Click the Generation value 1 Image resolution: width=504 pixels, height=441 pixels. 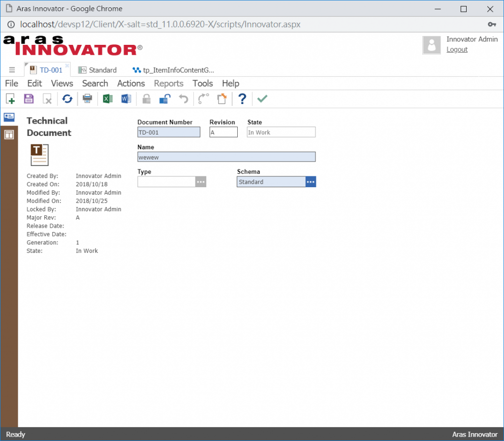click(x=77, y=243)
